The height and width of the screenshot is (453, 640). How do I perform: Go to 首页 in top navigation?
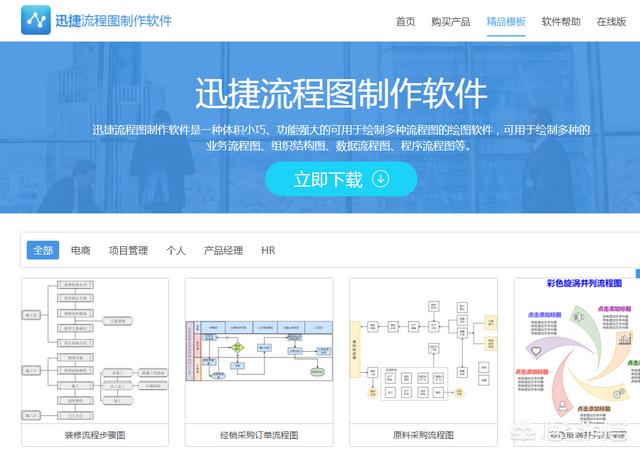click(x=405, y=22)
